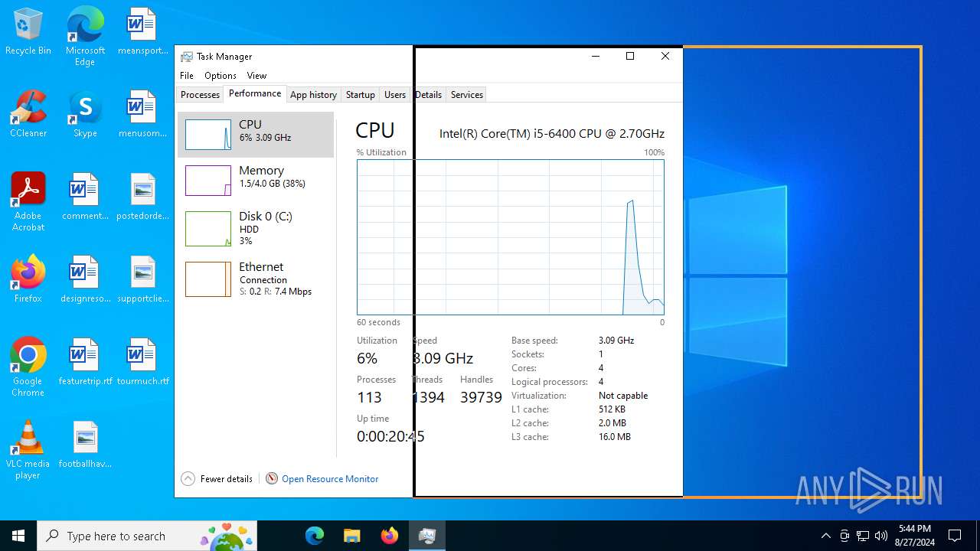Open the Options menu in Task Manager
The width and height of the screenshot is (980, 551).
(220, 76)
